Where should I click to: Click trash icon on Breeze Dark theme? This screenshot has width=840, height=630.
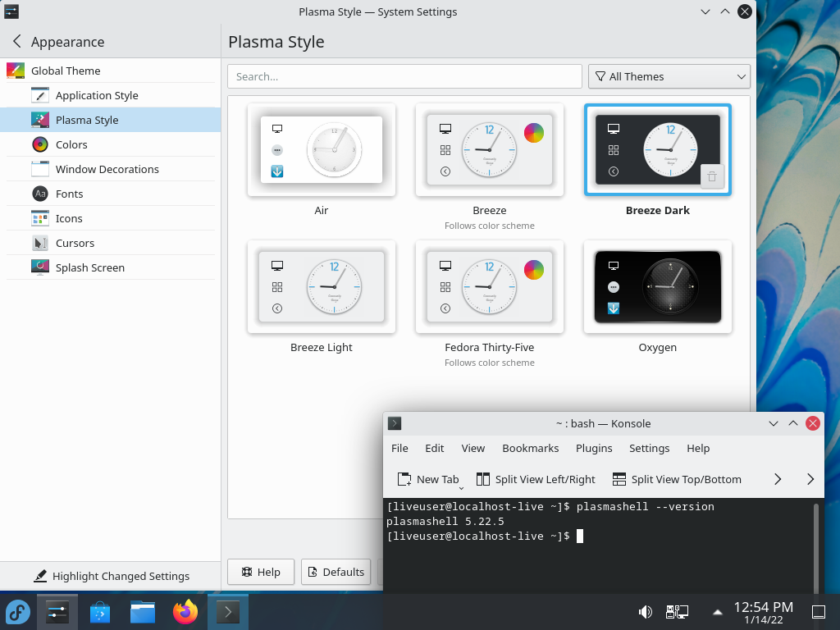coord(712,177)
